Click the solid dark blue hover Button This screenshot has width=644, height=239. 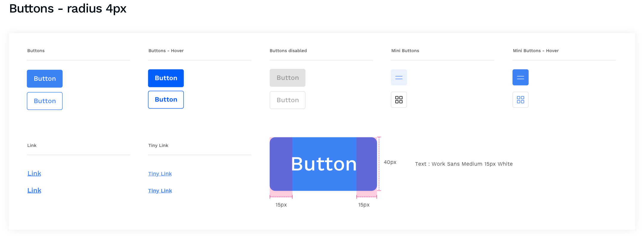166,78
